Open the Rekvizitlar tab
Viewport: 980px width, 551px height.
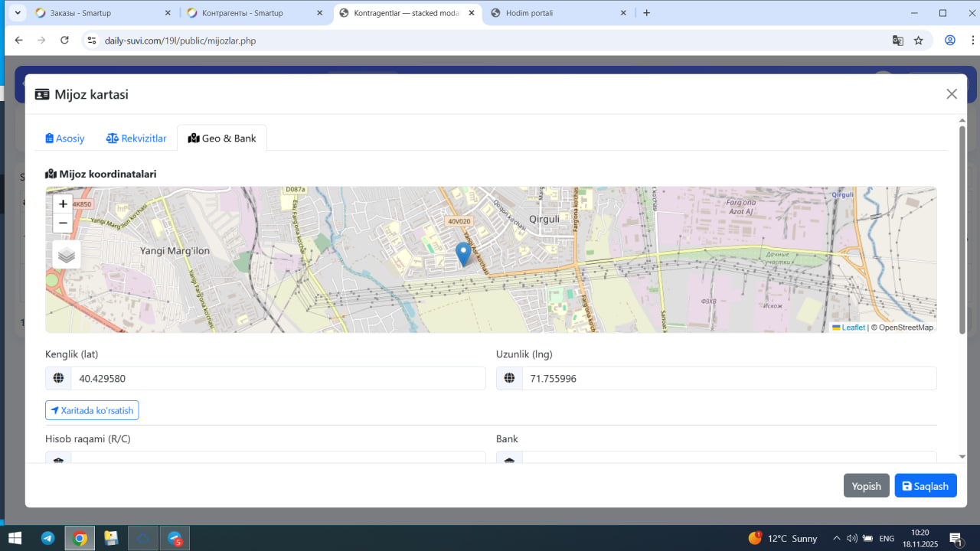pos(136,139)
